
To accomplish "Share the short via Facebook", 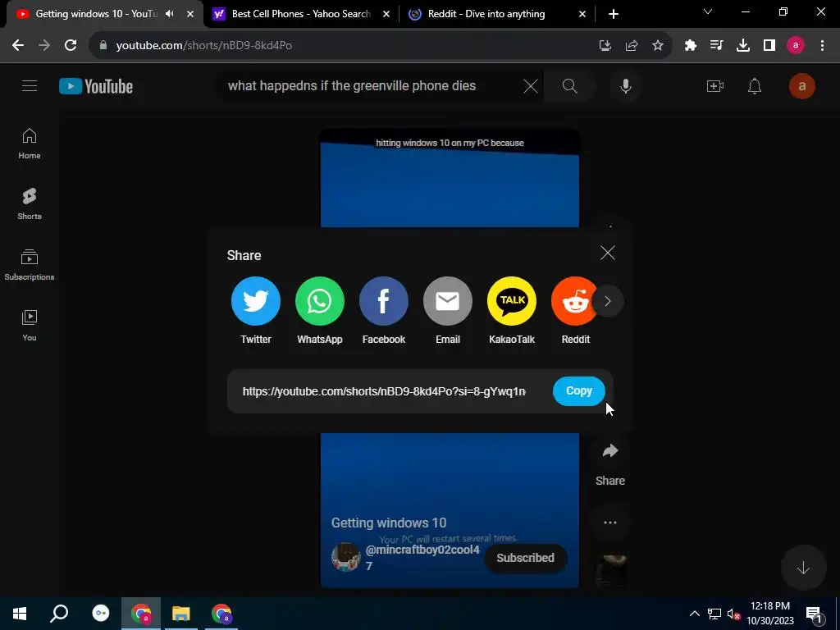I will pos(384,301).
